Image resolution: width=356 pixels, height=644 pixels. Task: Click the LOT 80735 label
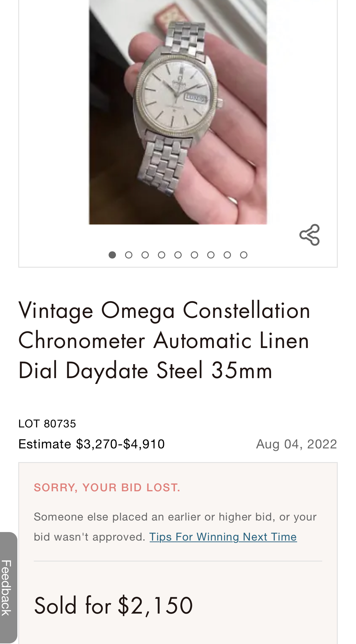point(47,424)
